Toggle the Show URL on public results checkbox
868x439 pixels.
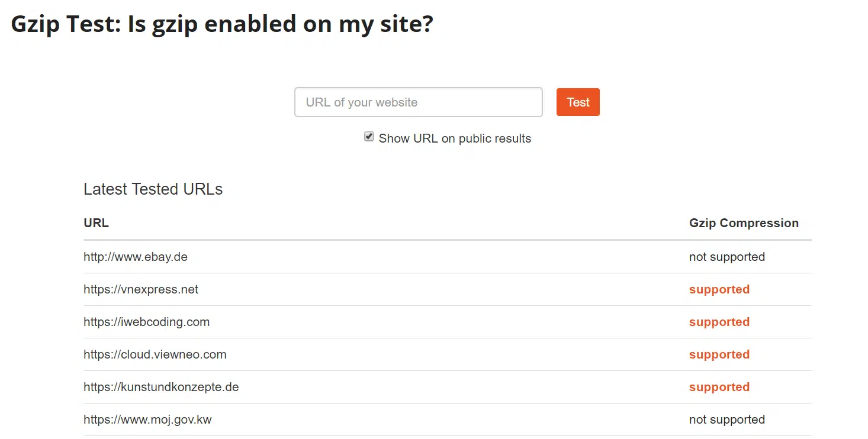(369, 137)
